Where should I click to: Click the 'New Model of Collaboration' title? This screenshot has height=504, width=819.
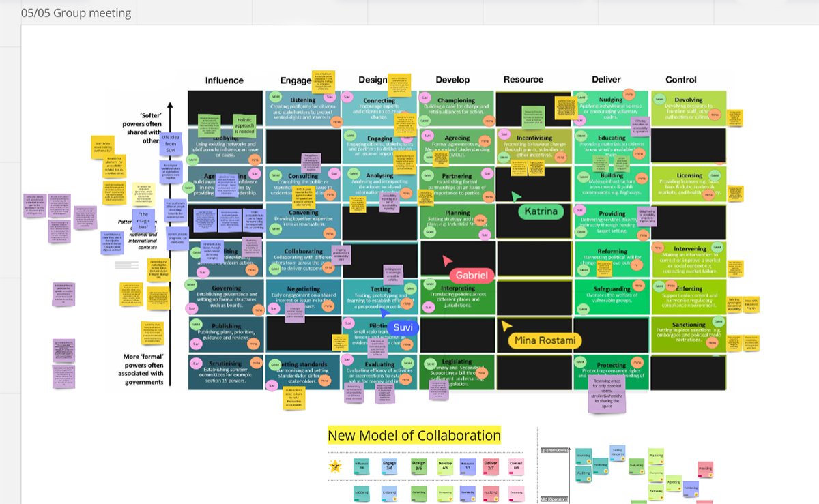click(x=414, y=436)
